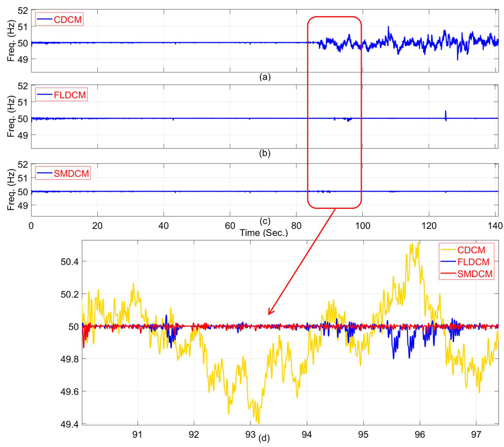Click the '80' time axis tick label
Screen dimensions: 504x447
296,226
